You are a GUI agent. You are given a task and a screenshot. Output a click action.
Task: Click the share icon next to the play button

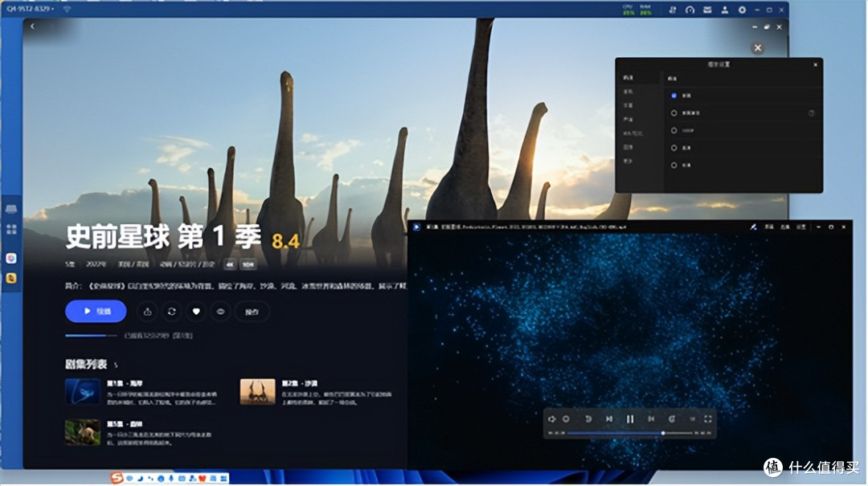click(147, 312)
